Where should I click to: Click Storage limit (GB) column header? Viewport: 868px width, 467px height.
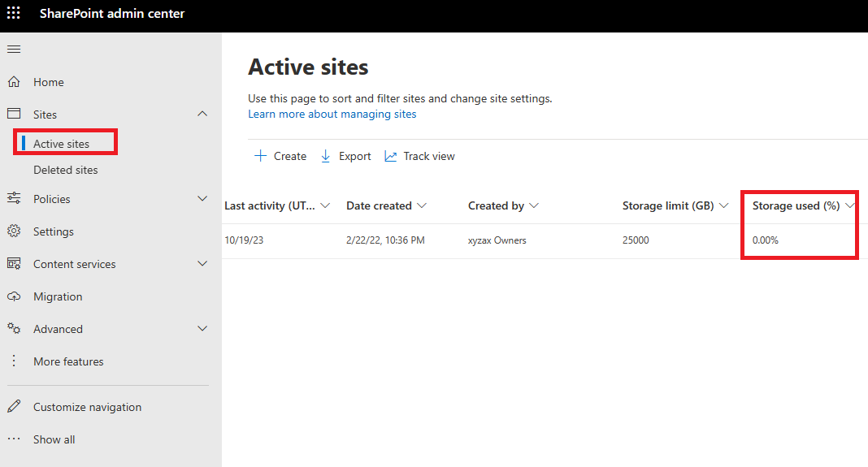click(x=668, y=205)
